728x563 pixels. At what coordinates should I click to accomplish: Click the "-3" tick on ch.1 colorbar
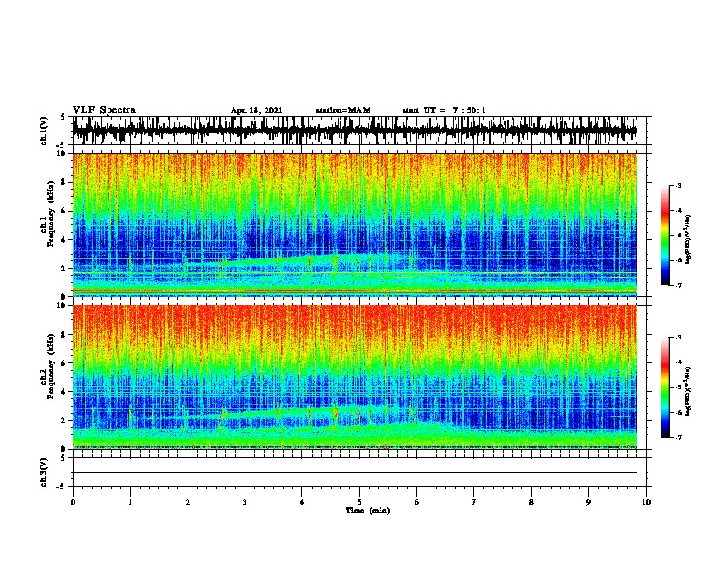[x=678, y=185]
